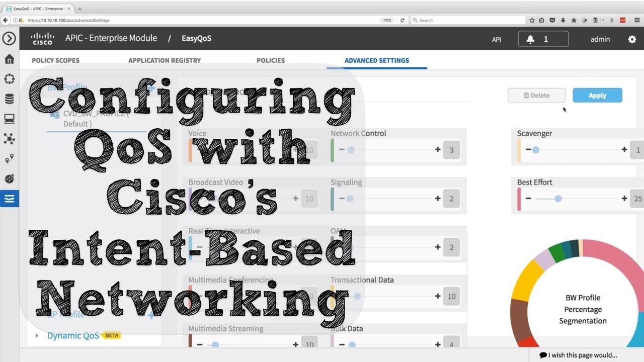Click the Scavenger slider handle

click(536, 149)
